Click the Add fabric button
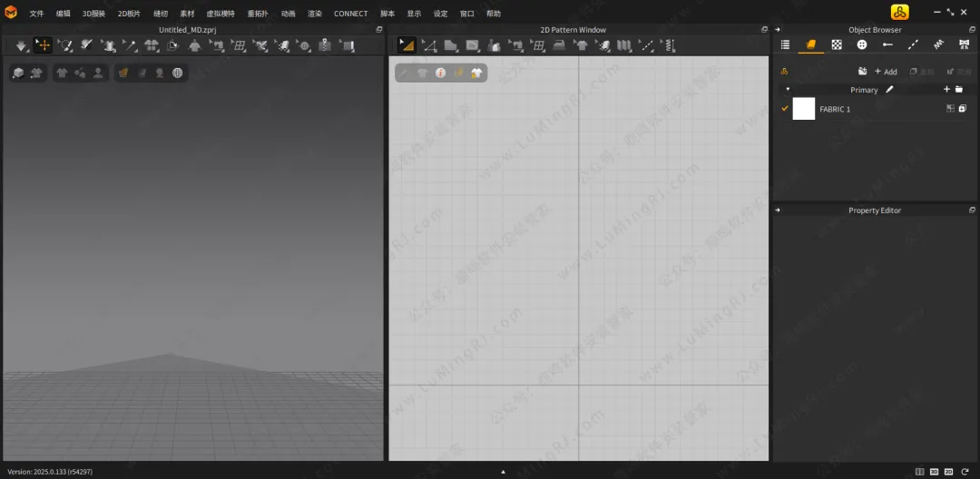The image size is (980, 479). click(x=886, y=72)
